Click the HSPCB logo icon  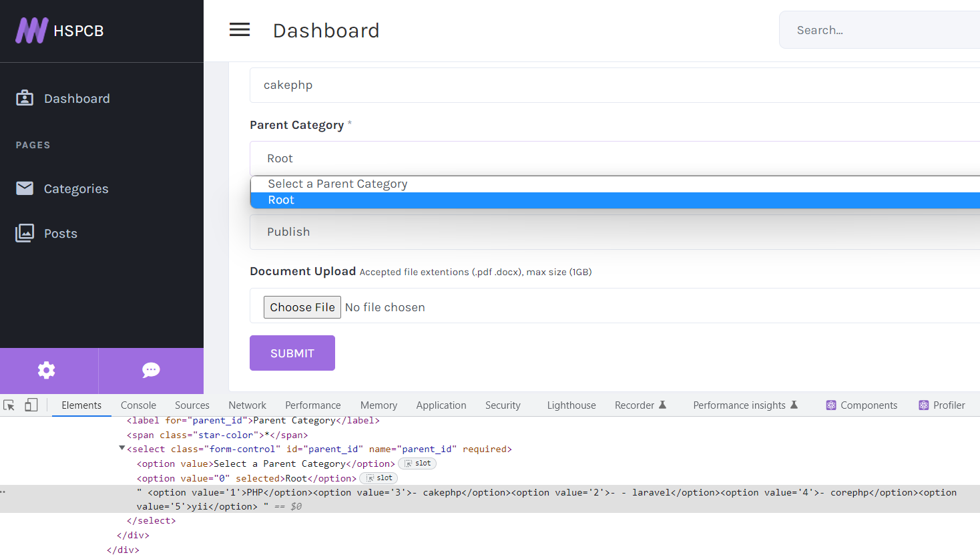(x=32, y=31)
